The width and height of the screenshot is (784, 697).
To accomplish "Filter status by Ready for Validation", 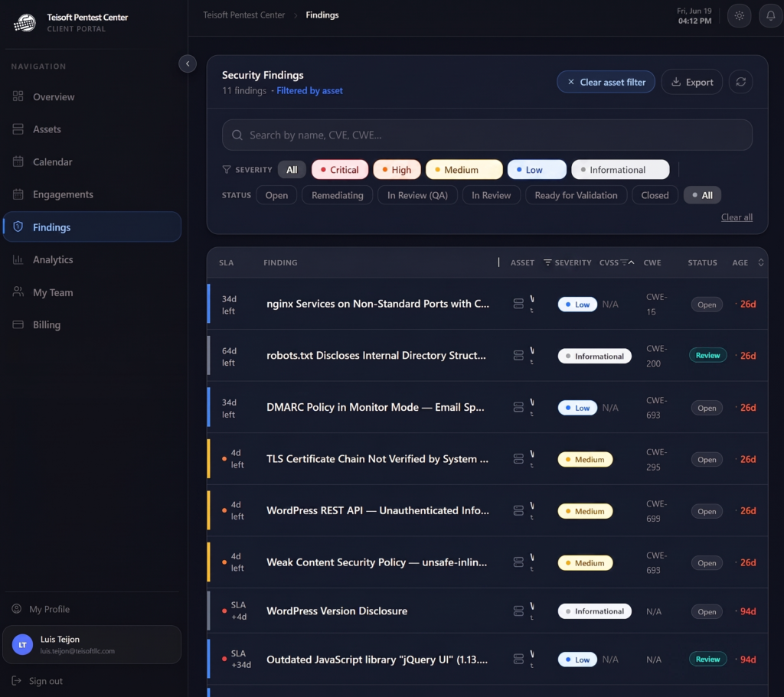I will pyautogui.click(x=576, y=195).
